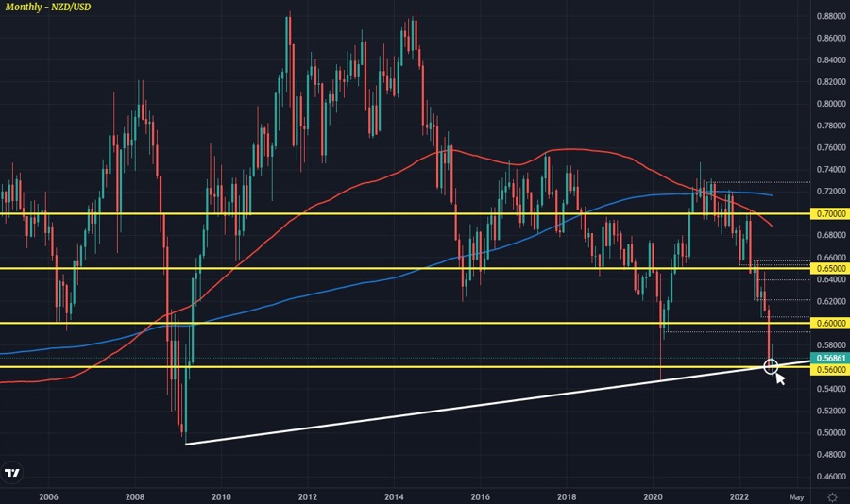
Task: Click the 0.52000 price axis value
Action: click(831, 411)
